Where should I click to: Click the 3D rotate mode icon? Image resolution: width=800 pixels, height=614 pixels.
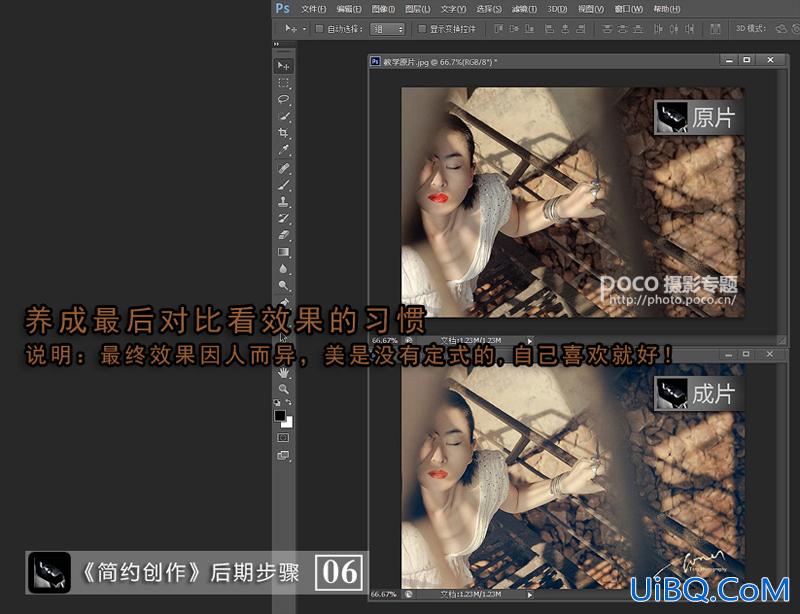point(781,29)
